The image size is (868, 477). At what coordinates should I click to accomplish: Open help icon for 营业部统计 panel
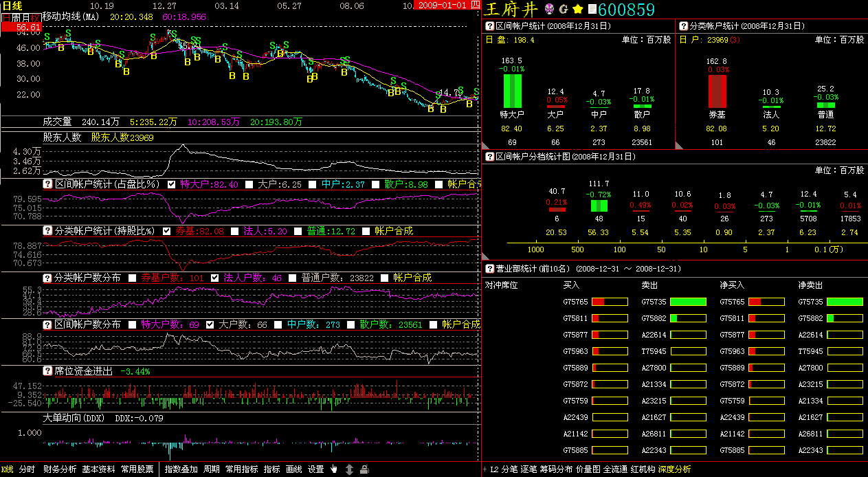point(490,269)
